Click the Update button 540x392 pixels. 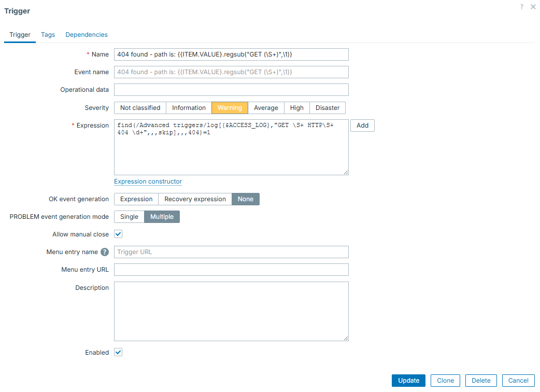click(x=408, y=380)
